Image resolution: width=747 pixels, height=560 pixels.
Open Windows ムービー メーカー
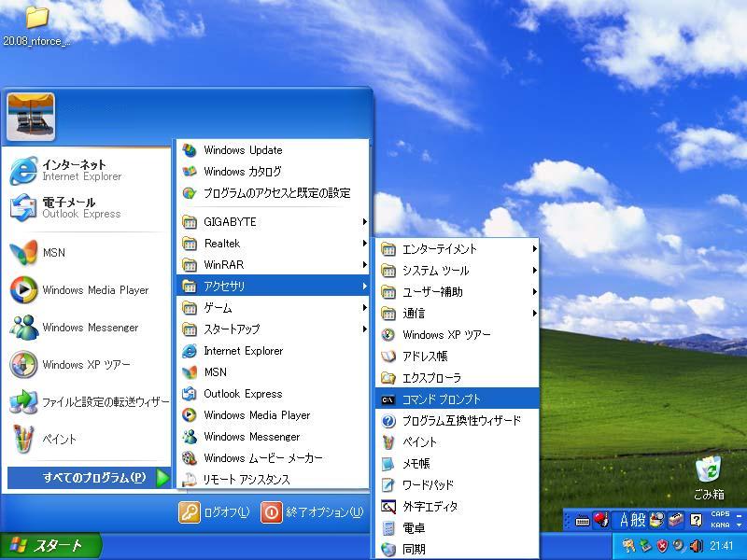pyautogui.click(x=273, y=458)
